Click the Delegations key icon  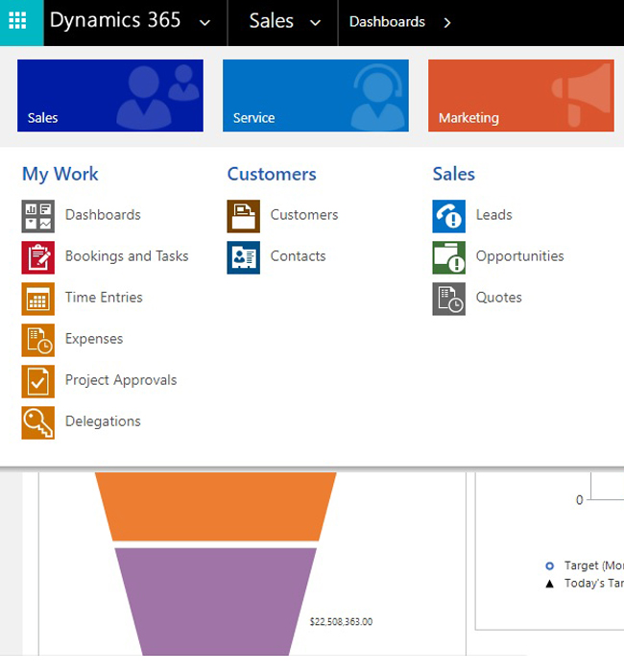[38, 422]
